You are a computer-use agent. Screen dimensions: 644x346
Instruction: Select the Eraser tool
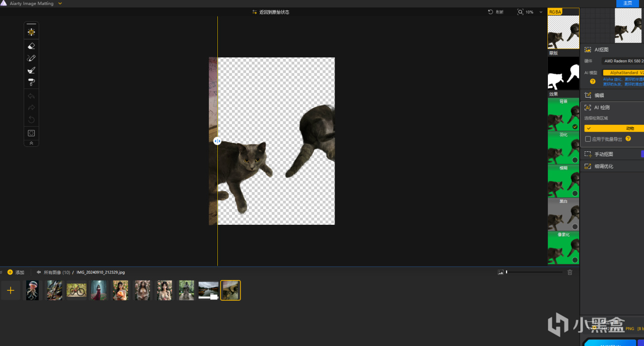coord(31,46)
